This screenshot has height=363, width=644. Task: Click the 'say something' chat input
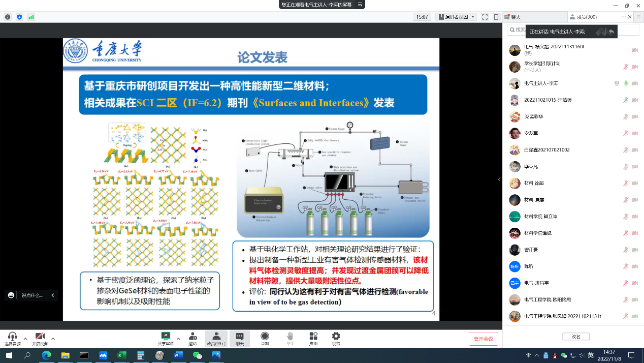point(33,295)
